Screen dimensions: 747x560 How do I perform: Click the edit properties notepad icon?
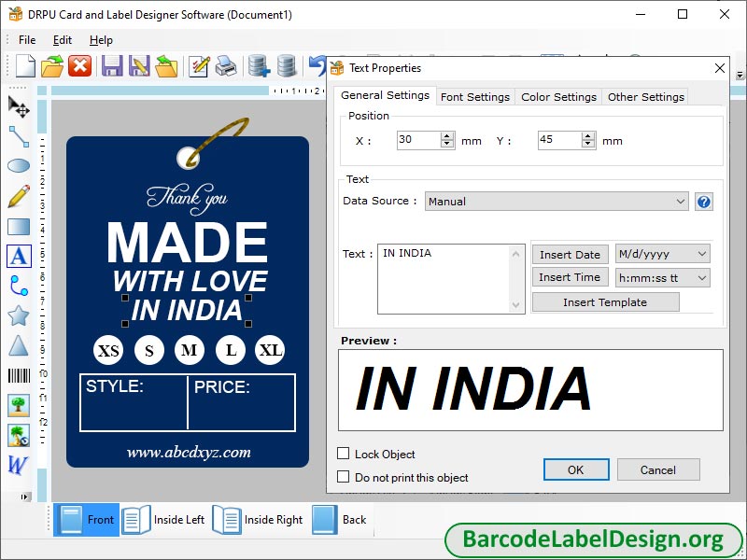pyautogui.click(x=199, y=65)
